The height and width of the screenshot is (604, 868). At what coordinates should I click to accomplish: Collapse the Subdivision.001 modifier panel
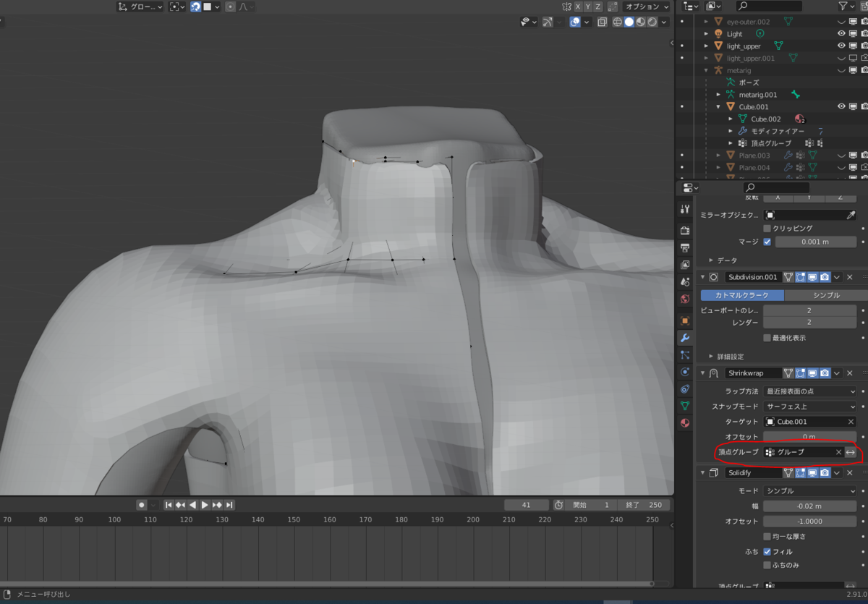click(703, 277)
